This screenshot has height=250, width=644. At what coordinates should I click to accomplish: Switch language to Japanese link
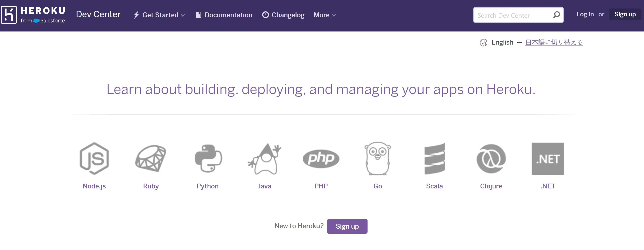click(x=554, y=43)
